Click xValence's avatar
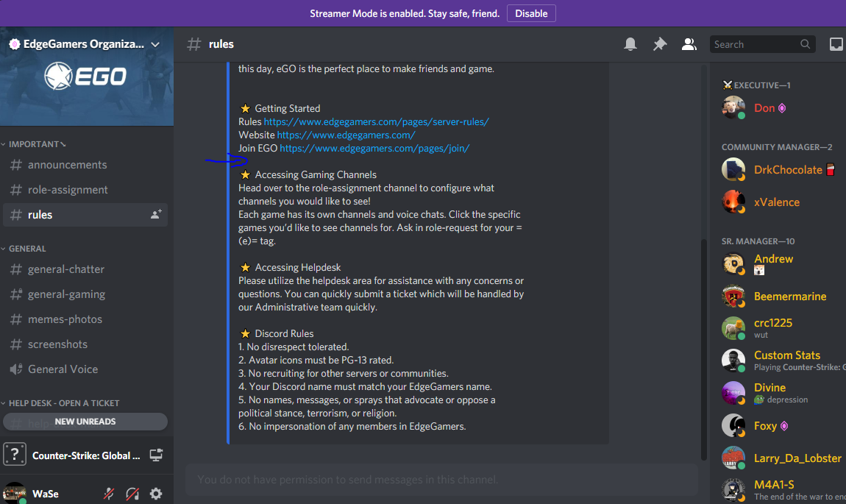This screenshot has width=846, height=504. [733, 202]
